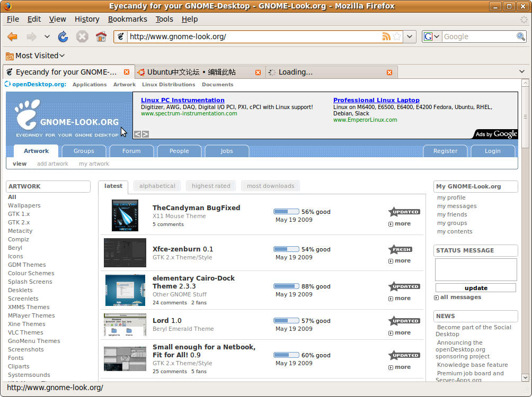Close the Ubuntu中文论坛 tab
Image resolution: width=532 pixels, height=397 pixels.
click(x=258, y=73)
